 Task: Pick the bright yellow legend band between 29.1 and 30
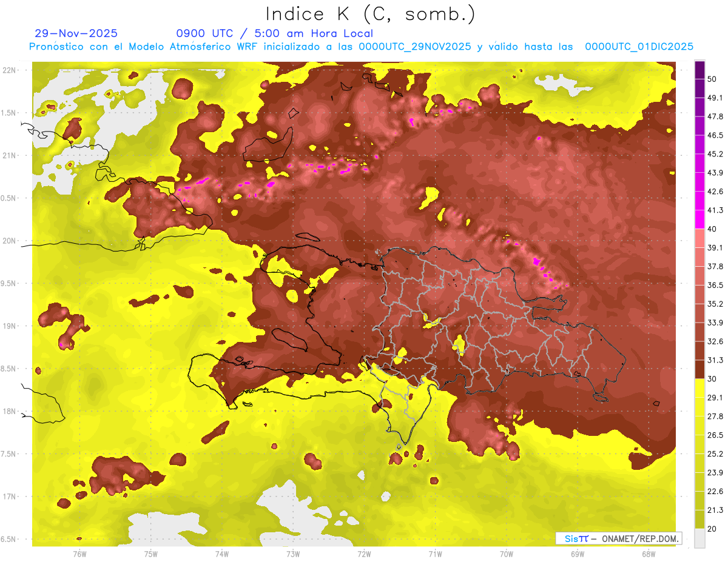[699, 388]
